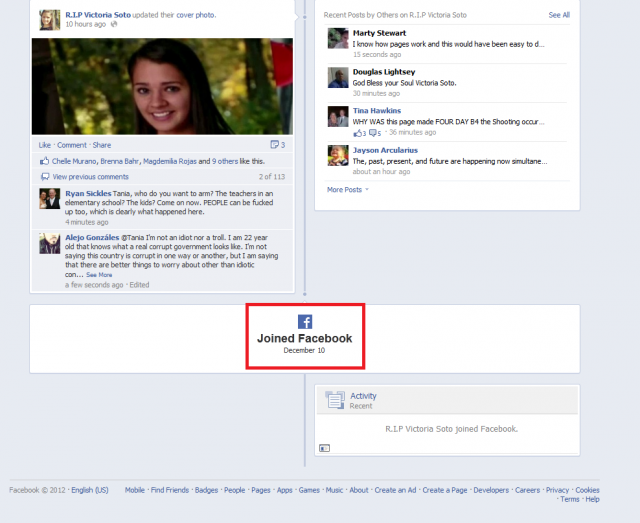
Task: Click small card icon below joined Facebook activity
Action: (x=324, y=448)
